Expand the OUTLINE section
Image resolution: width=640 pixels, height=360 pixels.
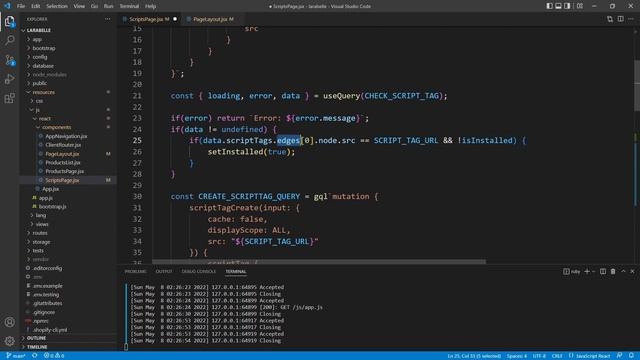coord(36,338)
